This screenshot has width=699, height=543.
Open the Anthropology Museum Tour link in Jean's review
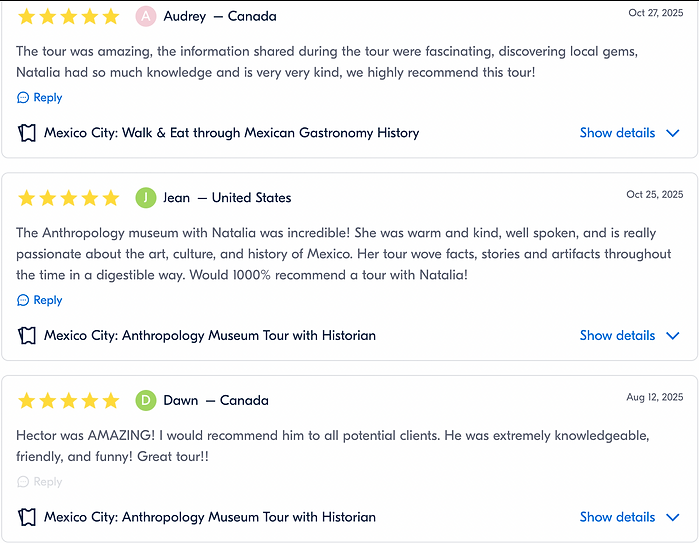click(210, 336)
